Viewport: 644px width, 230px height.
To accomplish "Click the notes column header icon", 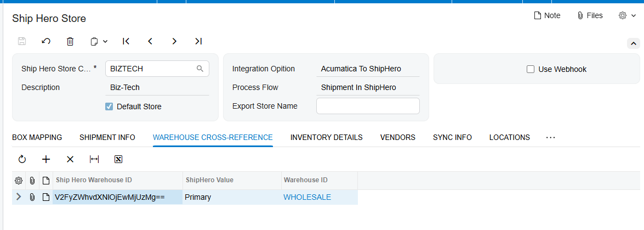I will click(46, 180).
